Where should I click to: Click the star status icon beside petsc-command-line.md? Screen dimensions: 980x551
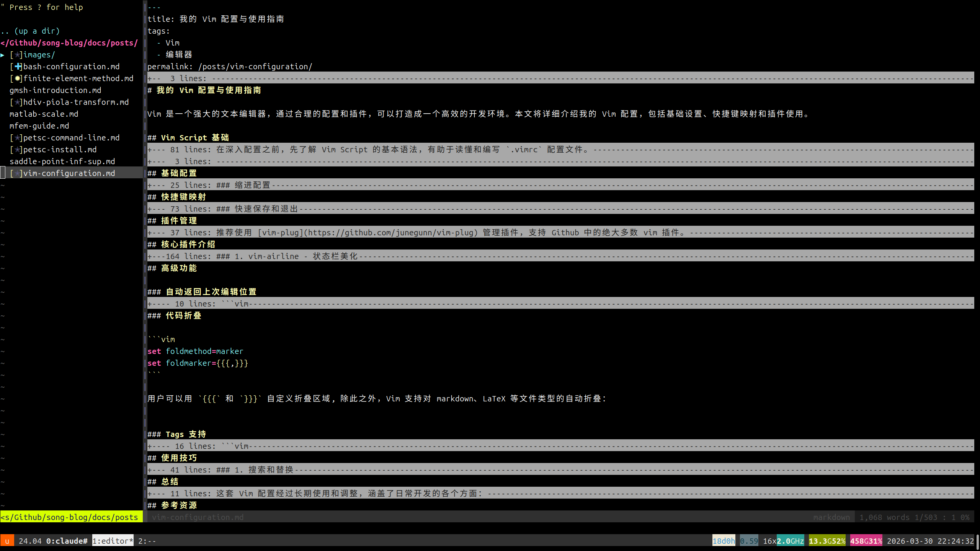(18, 138)
